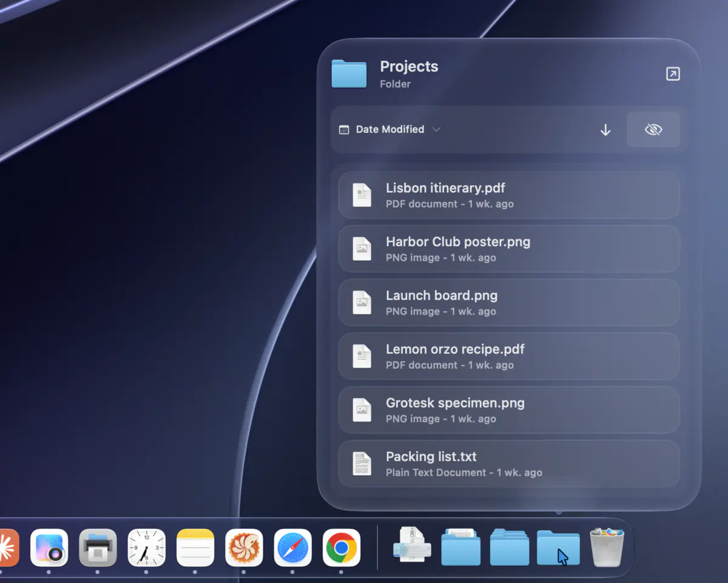Screen dimensions: 728x583
Task: Open Harbor Club poster.png
Action: (508, 249)
